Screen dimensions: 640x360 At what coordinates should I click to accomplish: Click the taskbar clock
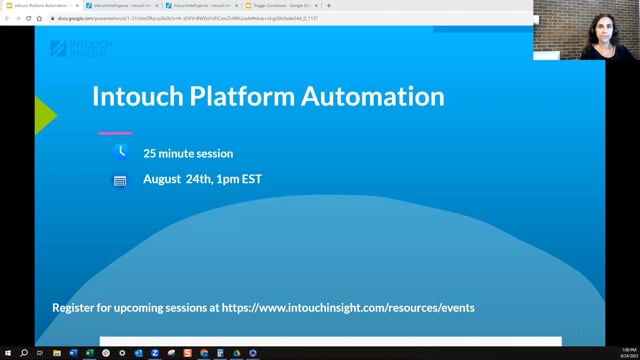click(x=629, y=353)
